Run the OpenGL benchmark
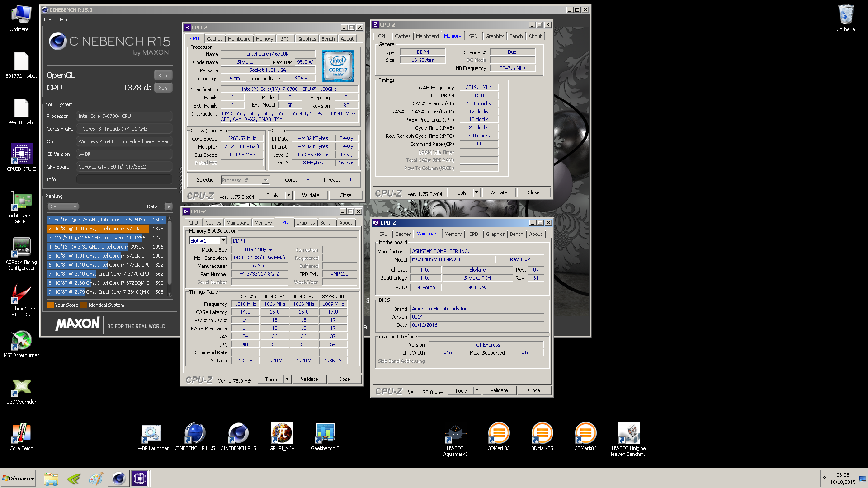 [x=163, y=75]
